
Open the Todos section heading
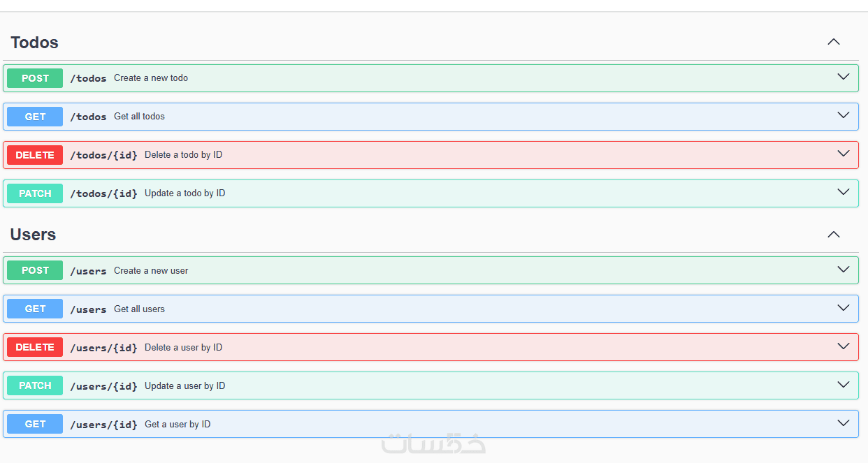(34, 43)
